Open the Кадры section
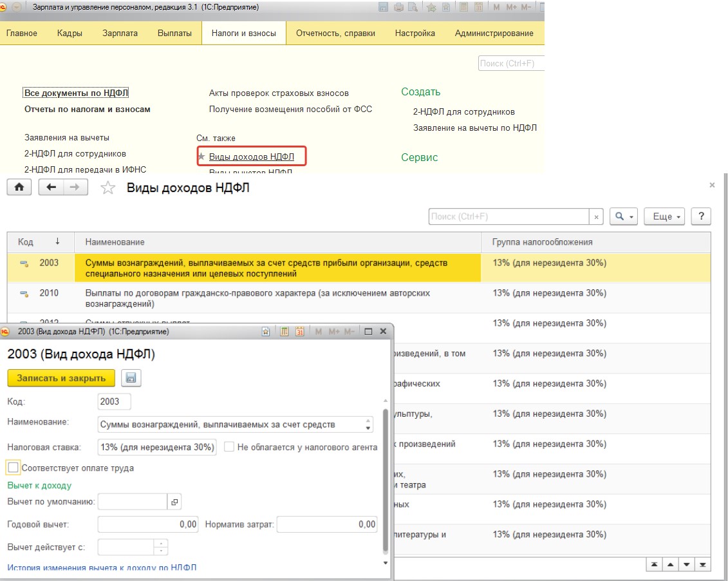 point(70,33)
